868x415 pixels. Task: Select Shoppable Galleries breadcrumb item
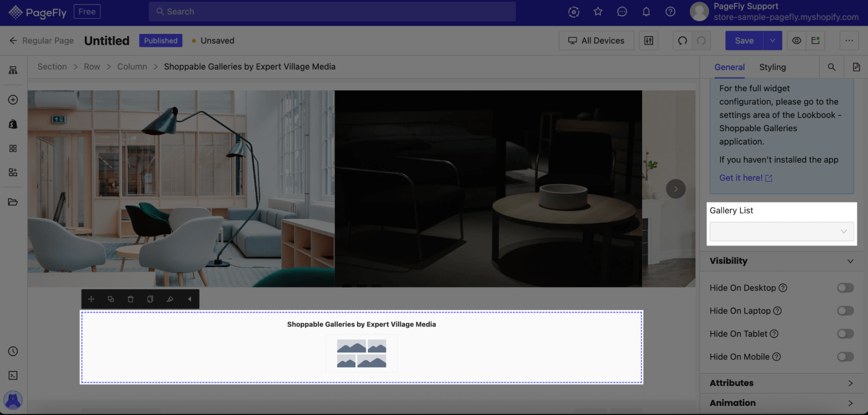250,66
